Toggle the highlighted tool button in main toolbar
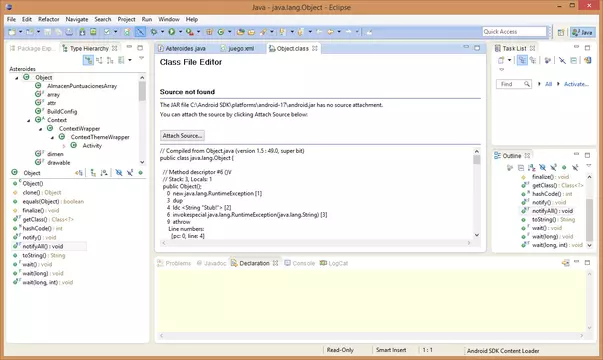This screenshot has width=603, height=360. coord(140,32)
